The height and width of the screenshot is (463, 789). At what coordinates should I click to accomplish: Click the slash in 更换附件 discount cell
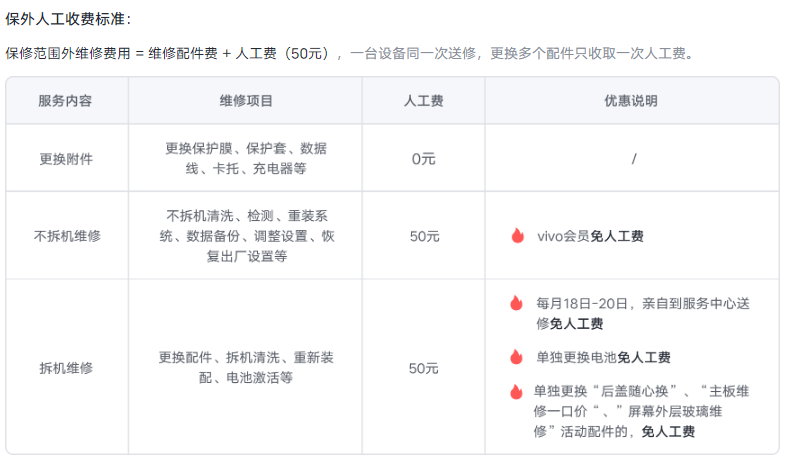pos(634,158)
